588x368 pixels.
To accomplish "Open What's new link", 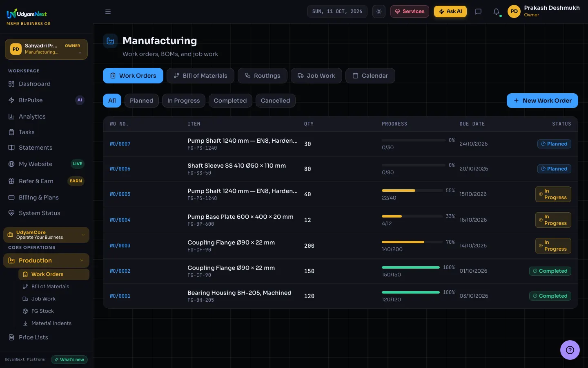I will (69, 360).
